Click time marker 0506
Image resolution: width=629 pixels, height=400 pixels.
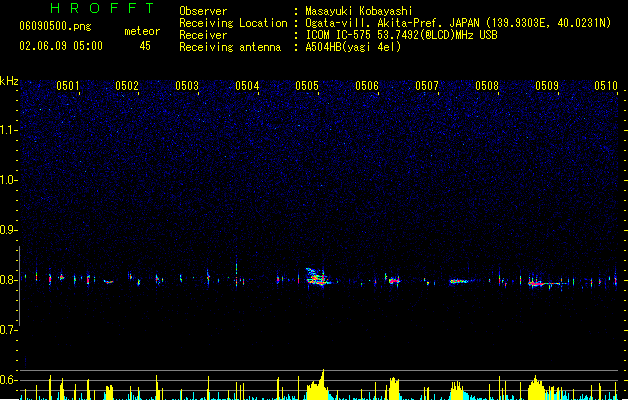pos(367,86)
